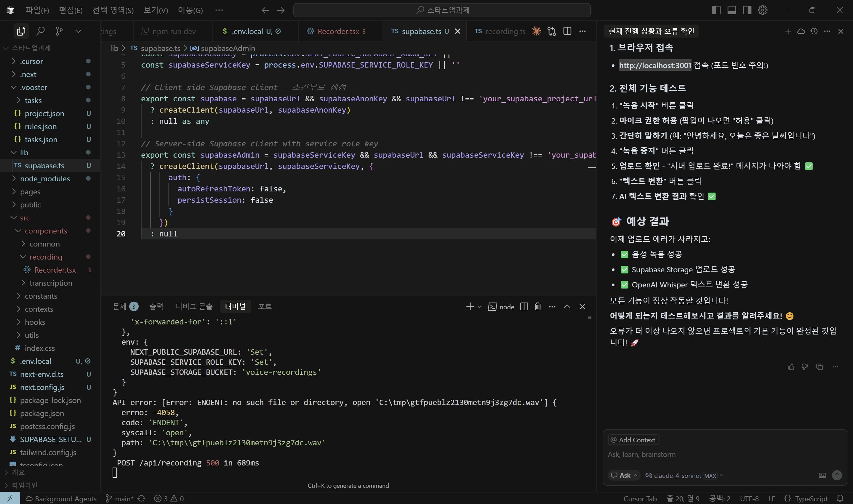853x504 pixels.
Task: Open the 출력 output panel tab
Action: coord(156,307)
